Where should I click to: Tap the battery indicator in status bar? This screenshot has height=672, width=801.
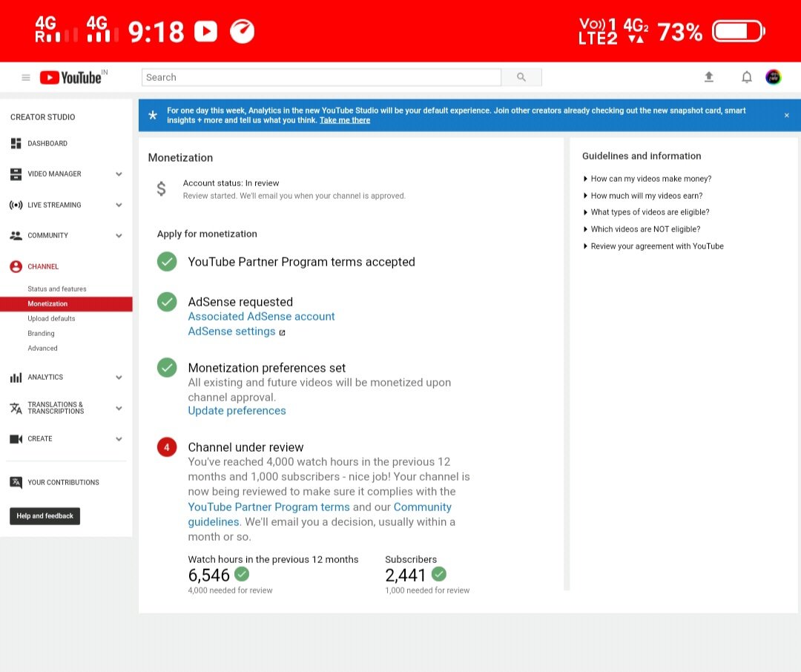click(x=739, y=31)
